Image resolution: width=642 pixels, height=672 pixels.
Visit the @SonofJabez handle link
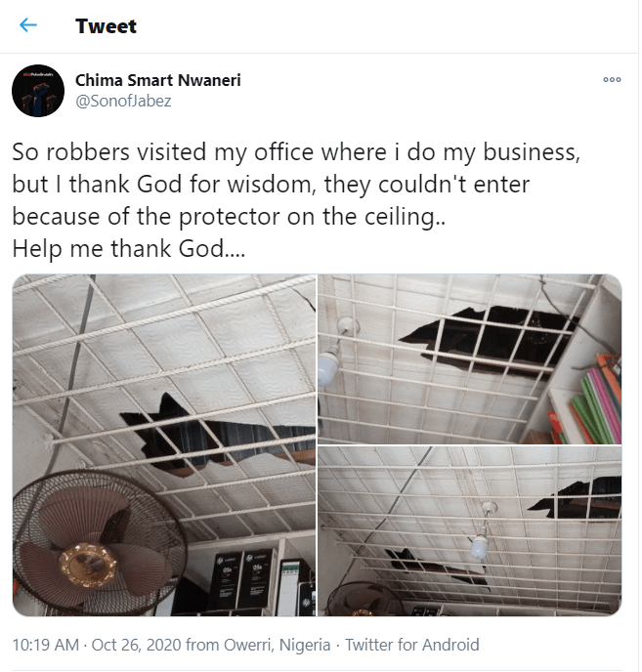pos(123,101)
